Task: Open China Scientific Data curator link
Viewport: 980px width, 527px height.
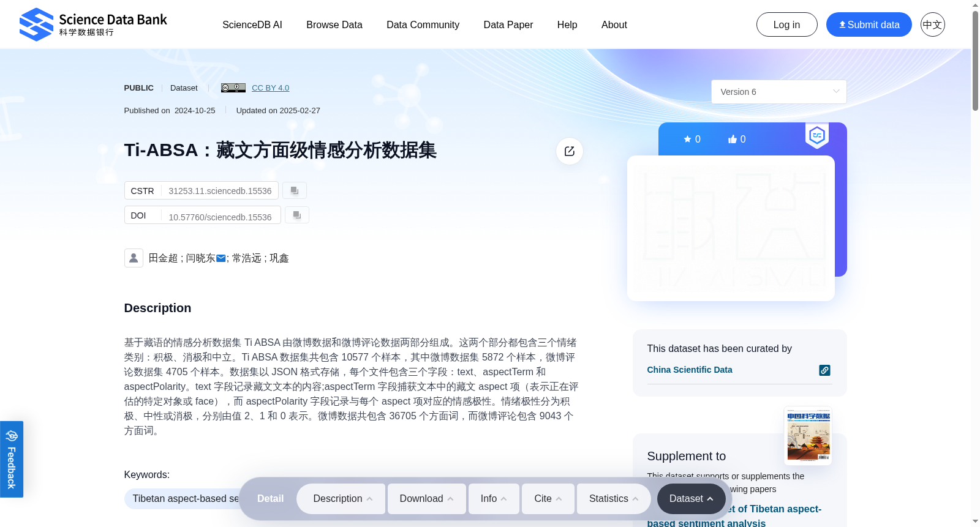Action: point(690,370)
